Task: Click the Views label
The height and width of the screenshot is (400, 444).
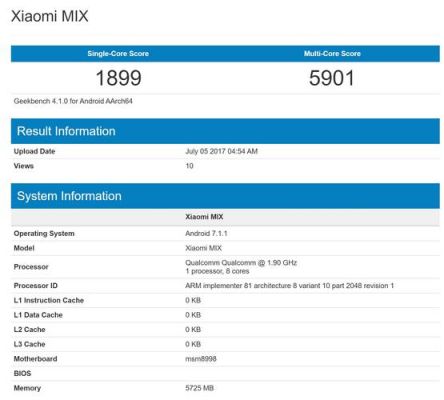Action: point(24,166)
